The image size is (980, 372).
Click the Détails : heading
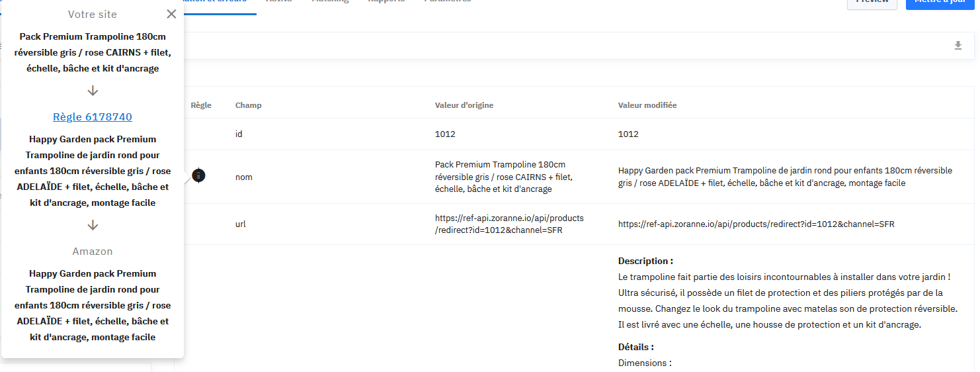point(636,347)
